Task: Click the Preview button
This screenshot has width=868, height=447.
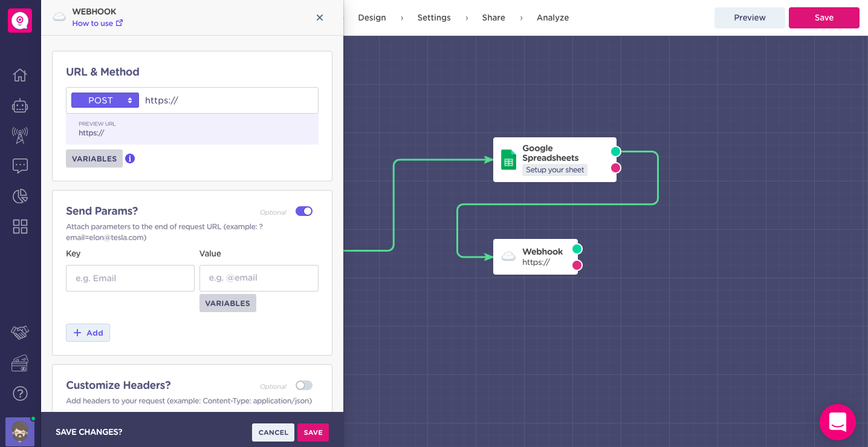Action: [750, 18]
